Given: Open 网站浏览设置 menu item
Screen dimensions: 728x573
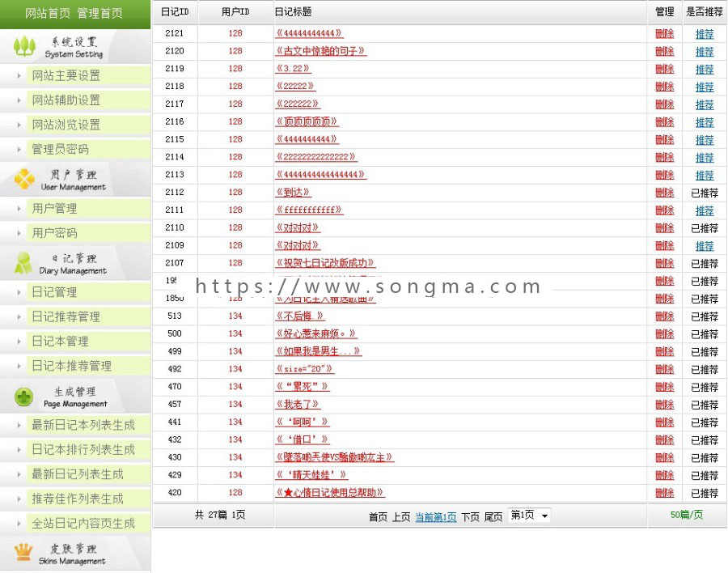Looking at the screenshot, I should click(x=66, y=125).
